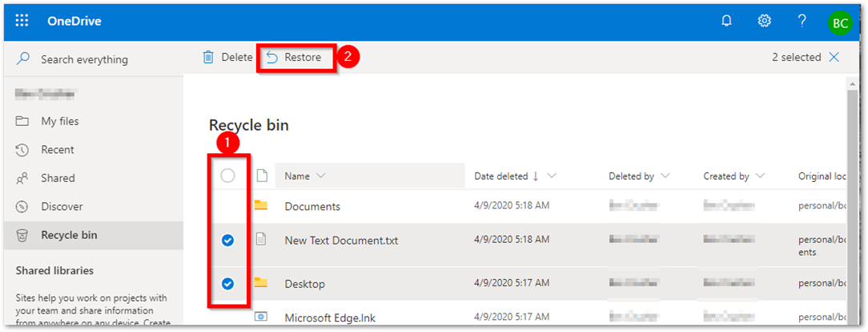This screenshot has width=868, height=332.
Task: Click the Delete button
Action: coord(227,57)
